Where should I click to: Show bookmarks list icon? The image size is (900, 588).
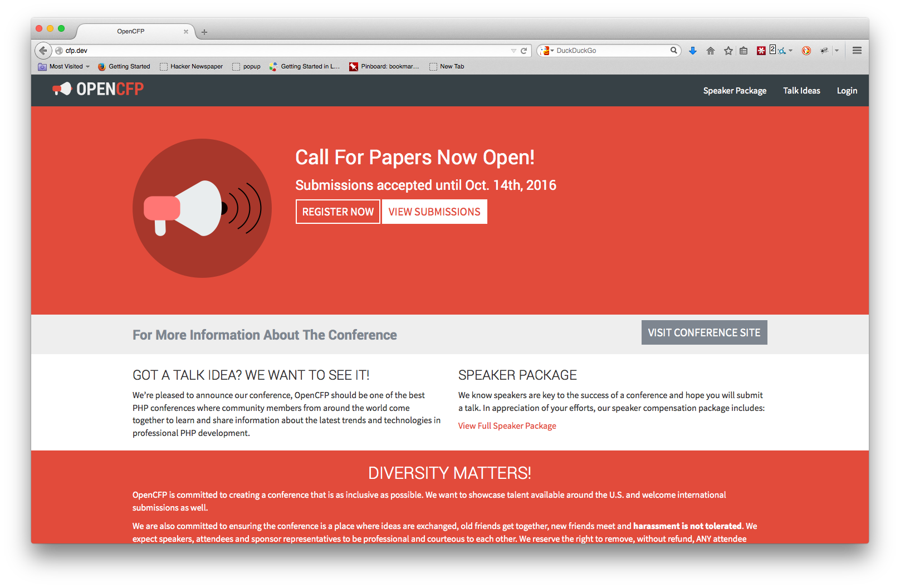click(744, 51)
